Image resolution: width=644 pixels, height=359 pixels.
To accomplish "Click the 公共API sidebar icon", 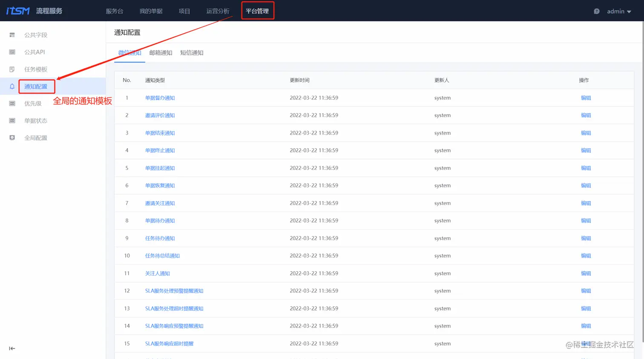I will tap(12, 52).
